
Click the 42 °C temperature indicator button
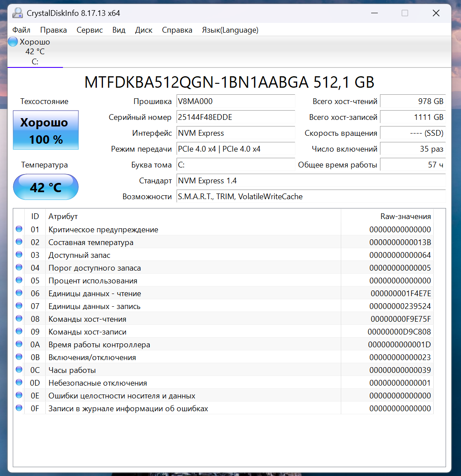click(x=46, y=187)
